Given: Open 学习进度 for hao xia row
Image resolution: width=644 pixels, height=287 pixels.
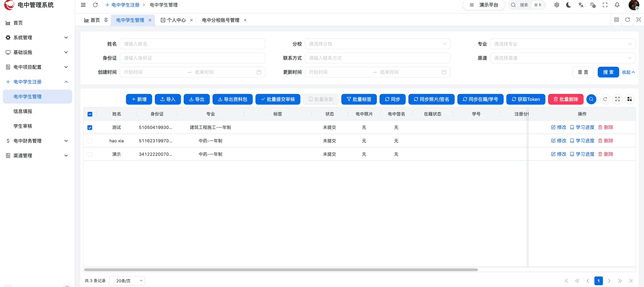Looking at the screenshot, I should pyautogui.click(x=582, y=141).
